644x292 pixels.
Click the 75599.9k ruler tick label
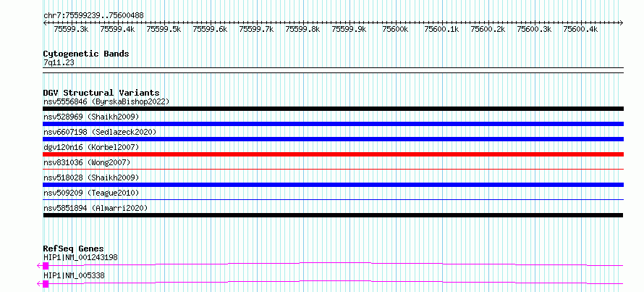pyautogui.click(x=349, y=29)
